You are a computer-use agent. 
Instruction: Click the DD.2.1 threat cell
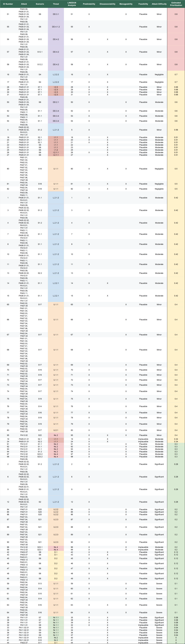point(56,102)
